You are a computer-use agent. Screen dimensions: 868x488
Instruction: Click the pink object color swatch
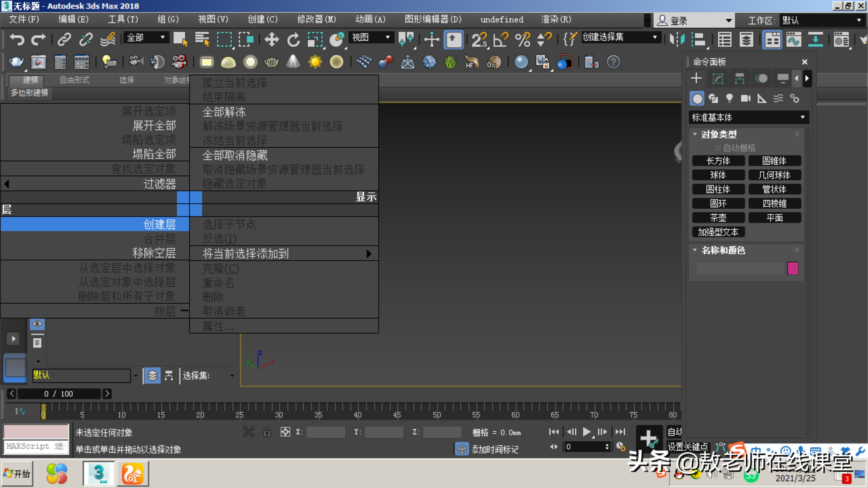793,268
